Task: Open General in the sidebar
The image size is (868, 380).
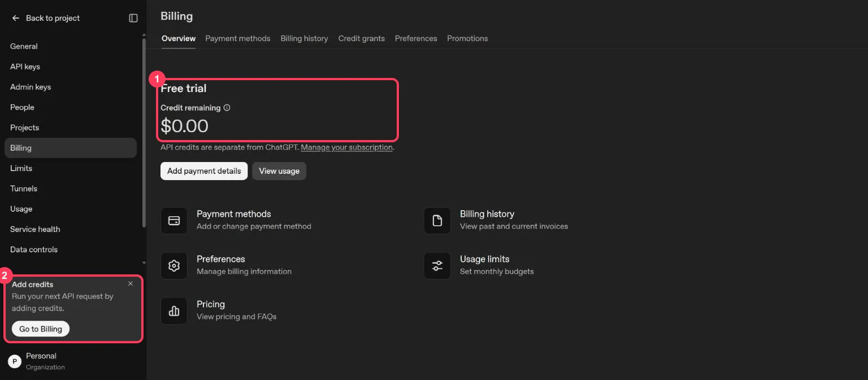Action: point(71,46)
